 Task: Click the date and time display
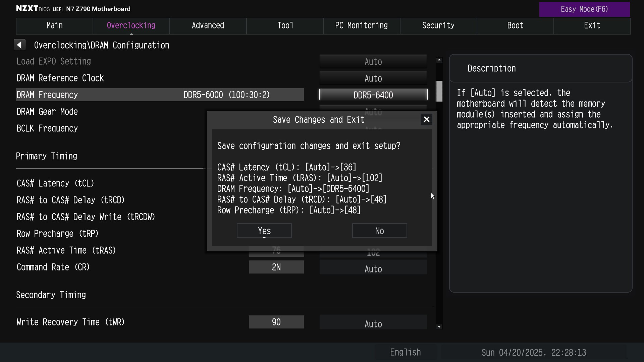click(x=534, y=352)
